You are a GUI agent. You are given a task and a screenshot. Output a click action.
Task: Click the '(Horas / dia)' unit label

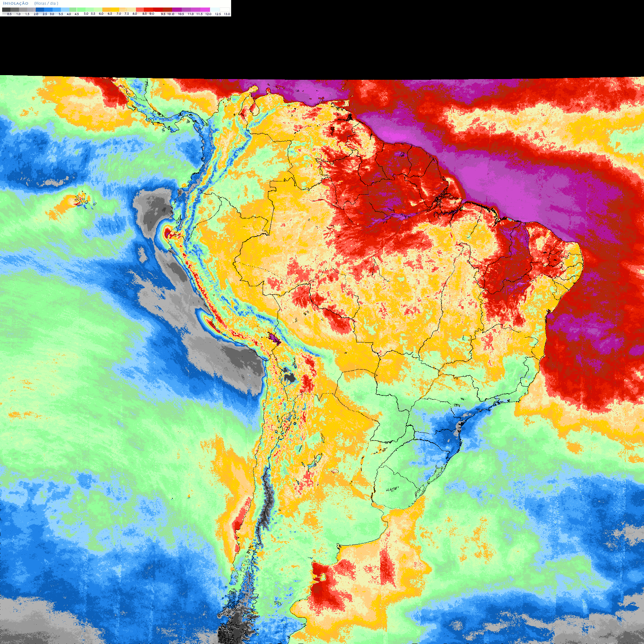[x=46, y=3]
